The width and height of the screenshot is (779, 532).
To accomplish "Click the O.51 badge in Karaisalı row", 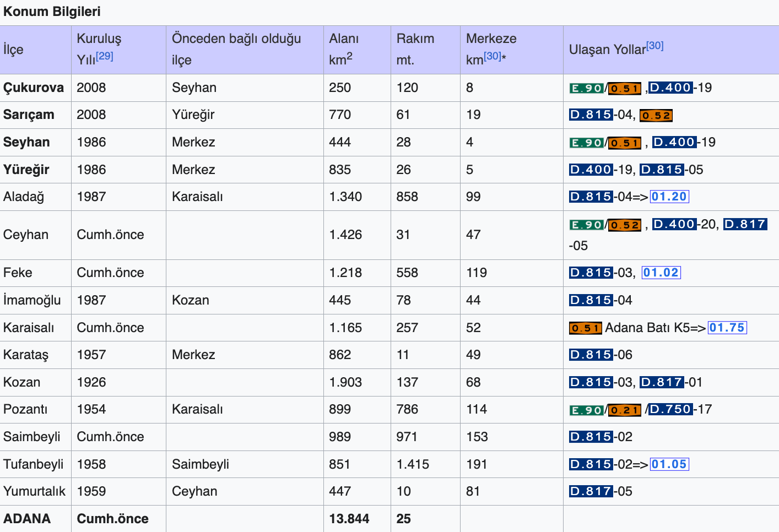I will pos(586,328).
